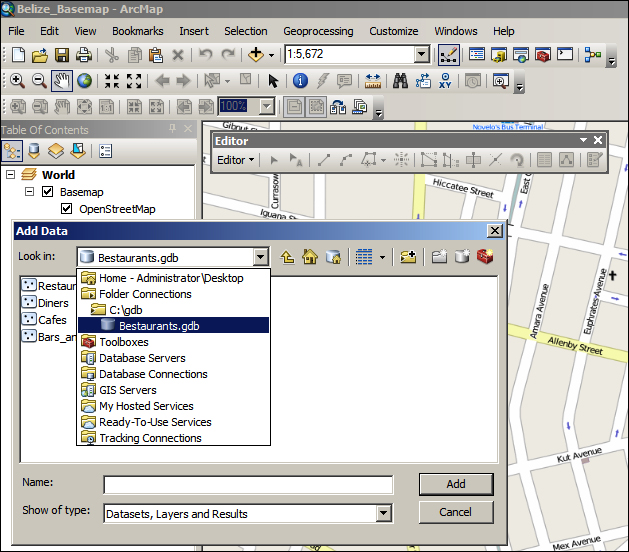The width and height of the screenshot is (629, 552).
Task: Open the Insert menu
Action: [x=194, y=31]
